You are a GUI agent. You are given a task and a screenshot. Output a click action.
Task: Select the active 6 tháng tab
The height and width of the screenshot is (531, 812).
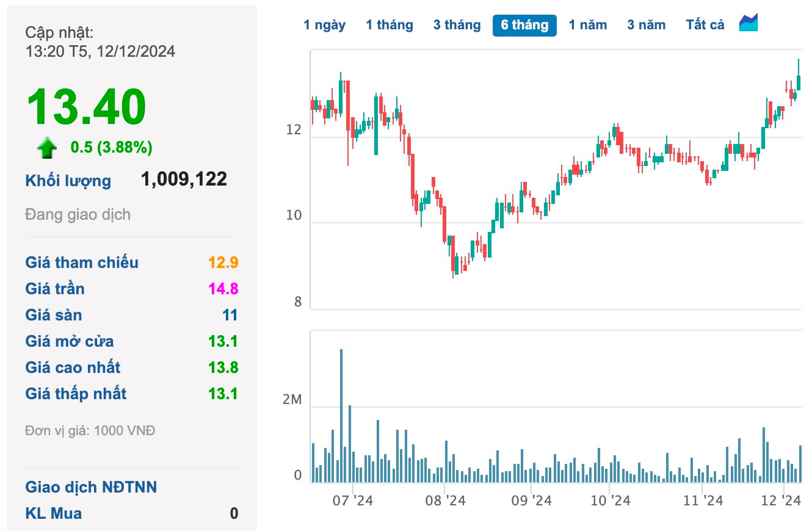(524, 25)
